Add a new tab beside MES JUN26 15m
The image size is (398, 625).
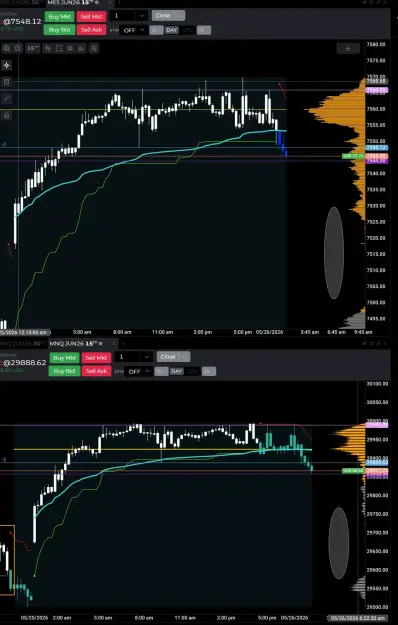[119, 3]
